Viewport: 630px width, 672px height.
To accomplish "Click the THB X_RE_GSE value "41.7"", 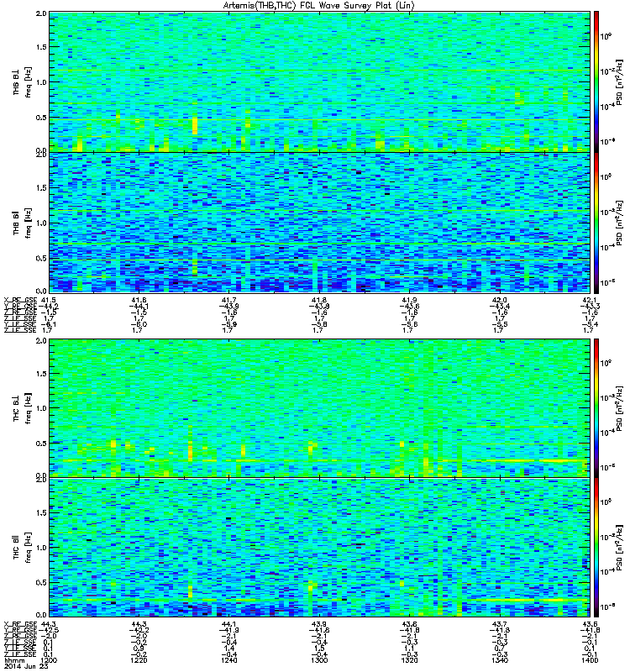I will point(229,300).
